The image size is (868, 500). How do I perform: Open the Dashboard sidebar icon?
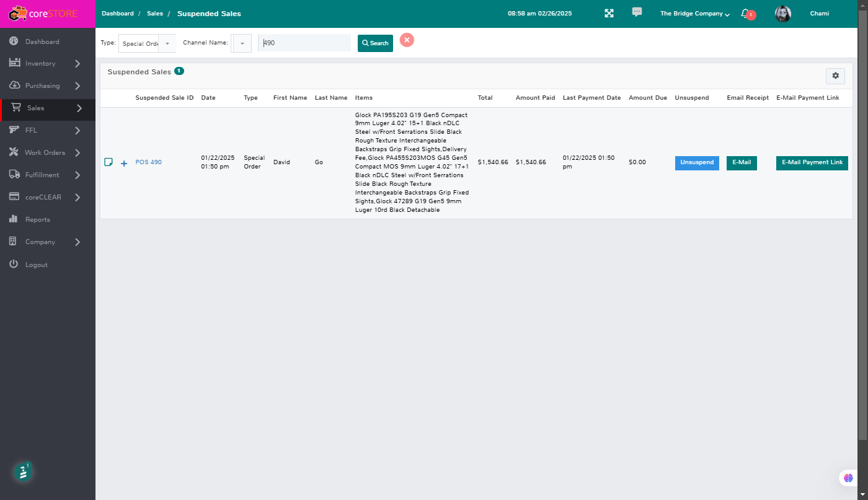[x=14, y=42]
